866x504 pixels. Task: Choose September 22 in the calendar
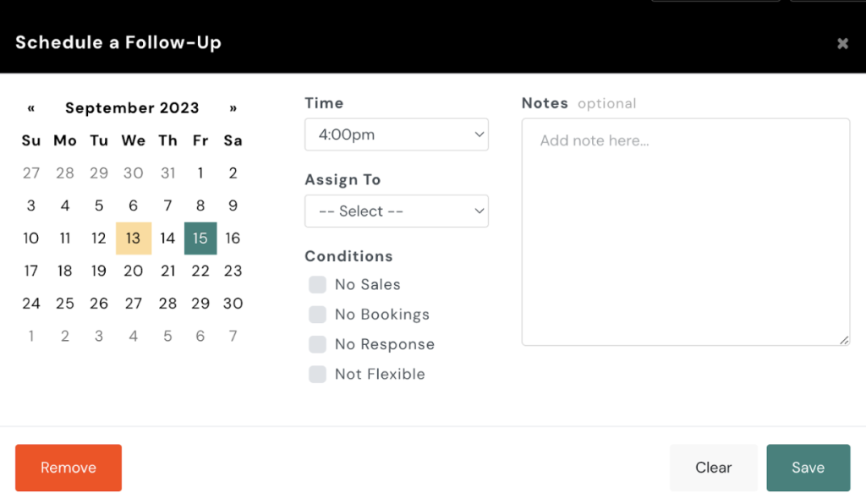pos(200,271)
